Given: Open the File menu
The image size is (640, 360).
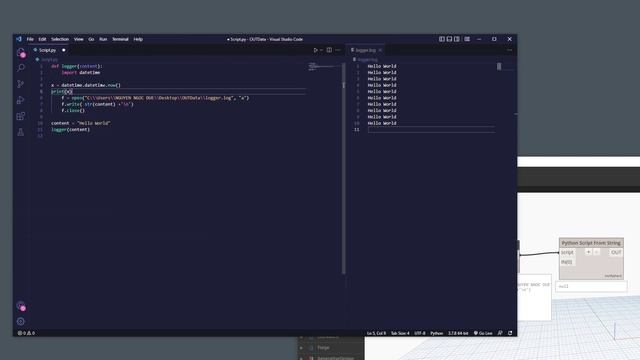Looking at the screenshot, I should [x=30, y=39].
